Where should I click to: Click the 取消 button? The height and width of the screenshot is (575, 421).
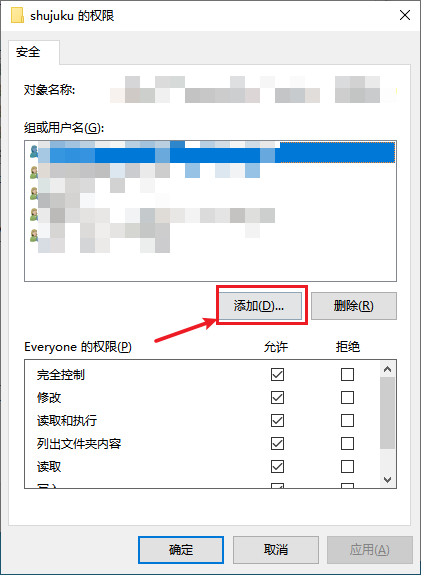[276, 550]
